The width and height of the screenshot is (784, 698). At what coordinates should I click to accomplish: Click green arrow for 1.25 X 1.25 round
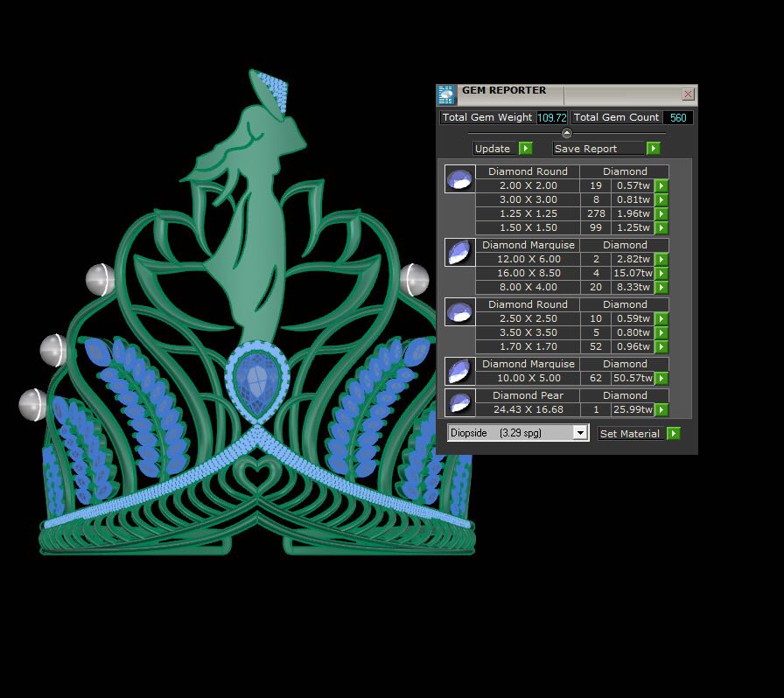[661, 214]
